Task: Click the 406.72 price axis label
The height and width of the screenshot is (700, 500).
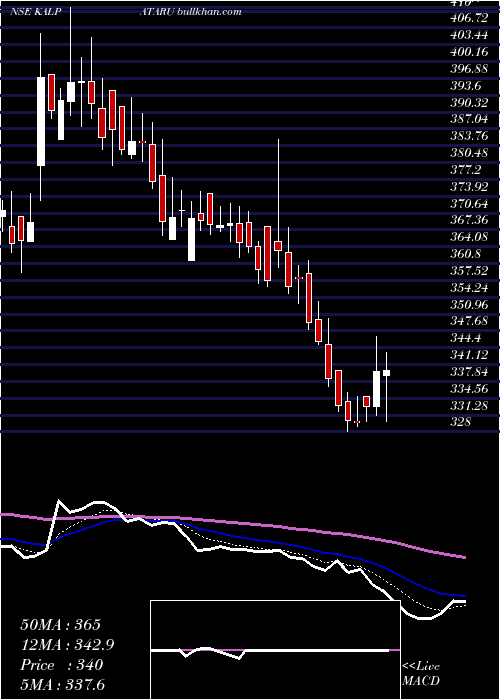Action: pos(469,18)
